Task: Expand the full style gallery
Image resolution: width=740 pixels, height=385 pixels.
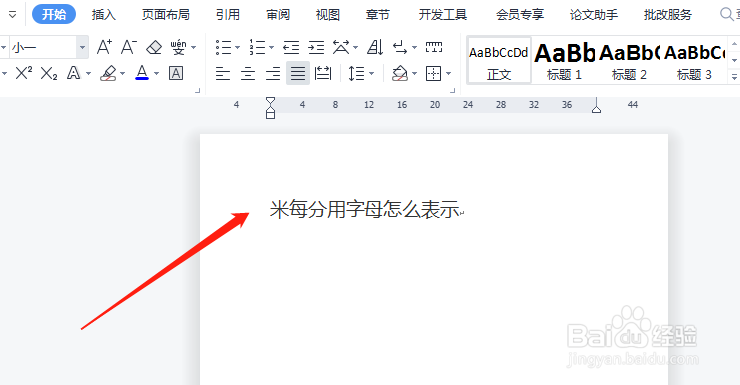Action: [x=734, y=76]
